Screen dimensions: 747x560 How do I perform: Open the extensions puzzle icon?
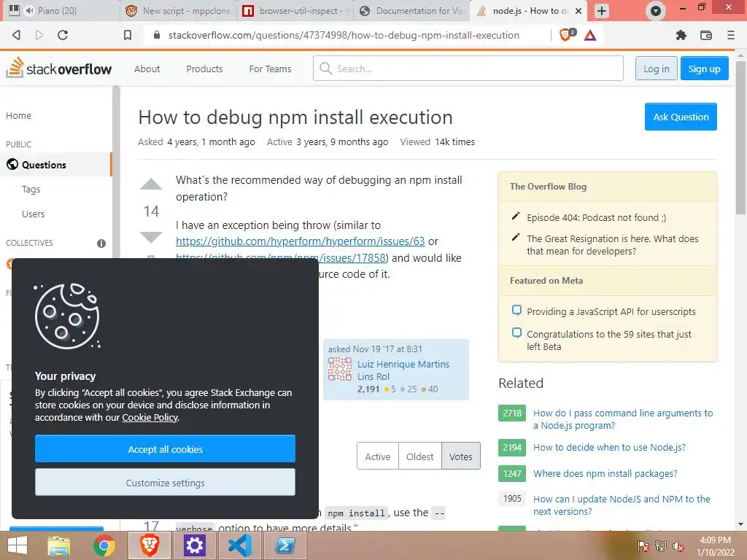[x=681, y=35]
